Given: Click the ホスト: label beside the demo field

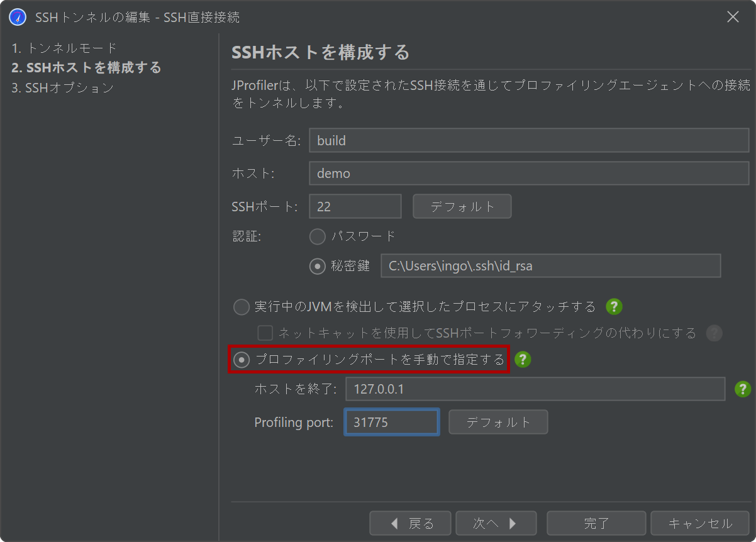Looking at the screenshot, I should (x=253, y=174).
